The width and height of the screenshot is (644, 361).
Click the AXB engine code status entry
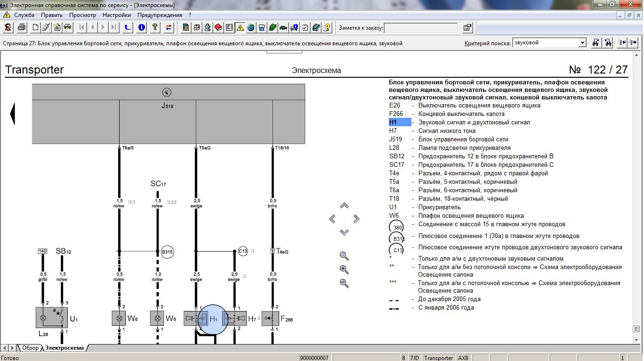point(463,358)
